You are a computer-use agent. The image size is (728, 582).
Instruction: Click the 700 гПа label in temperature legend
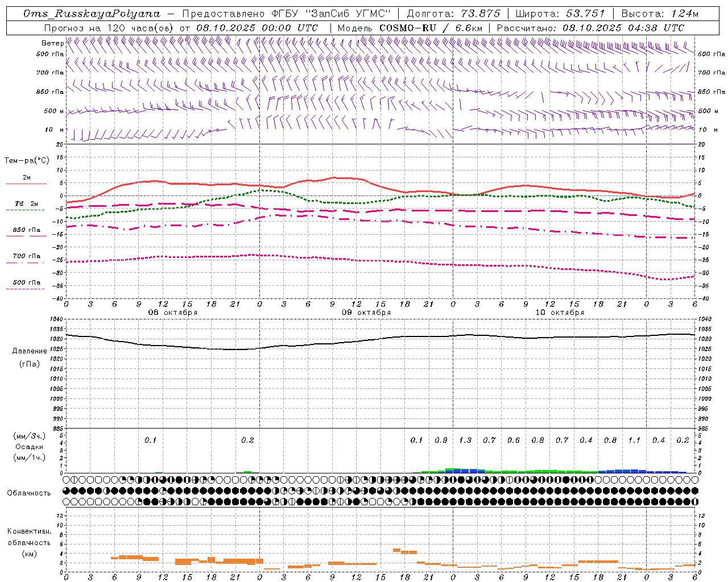tap(27, 256)
